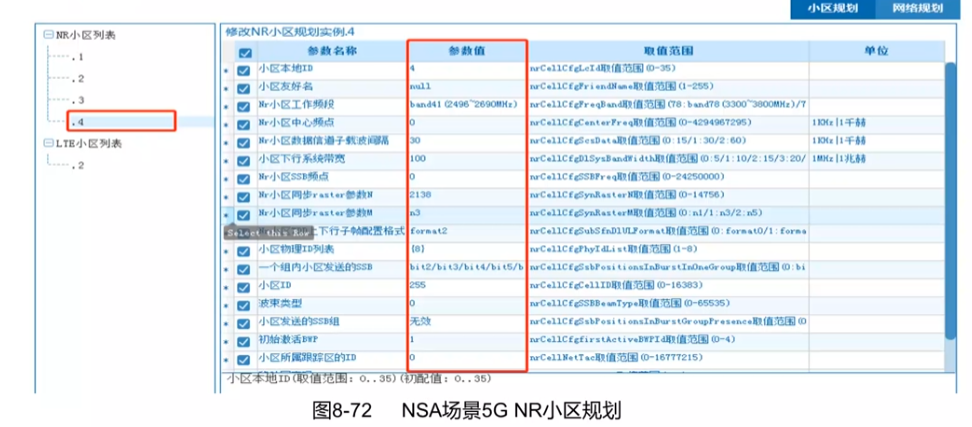Select the 1MHz|1兆赫 unit cell
The width and height of the screenshot is (972, 427).
[x=877, y=159]
